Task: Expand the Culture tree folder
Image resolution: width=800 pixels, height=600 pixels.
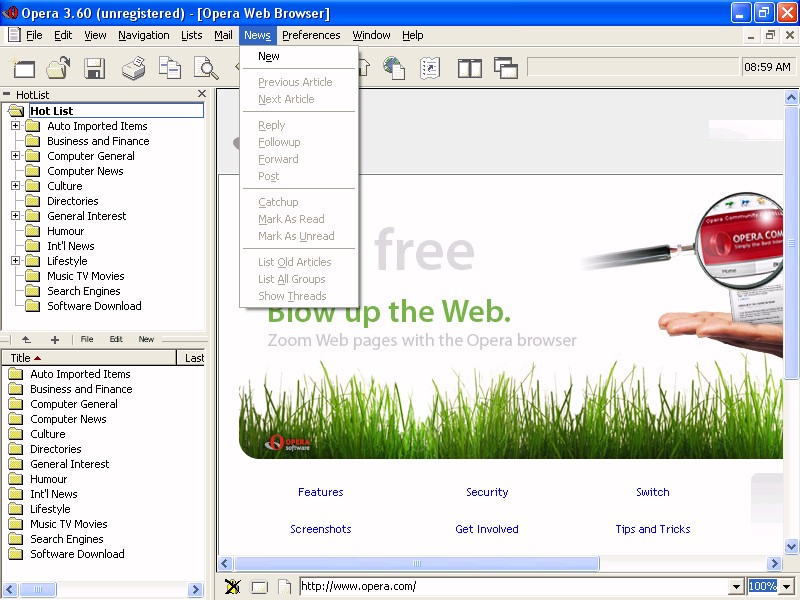Action: click(x=16, y=186)
